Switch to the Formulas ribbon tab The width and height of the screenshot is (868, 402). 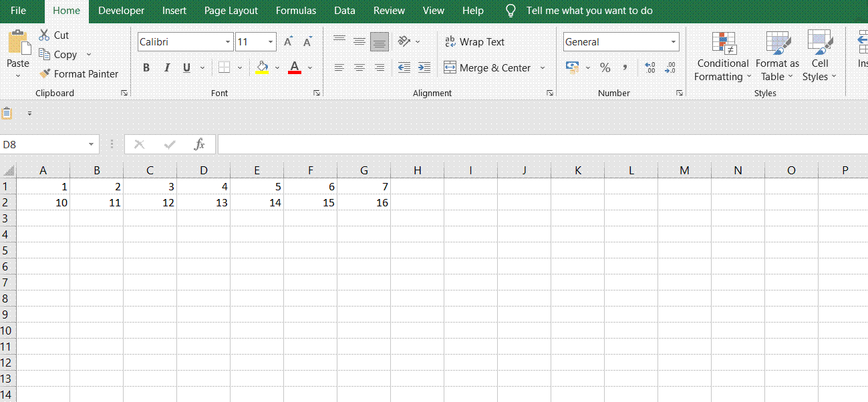tap(295, 10)
